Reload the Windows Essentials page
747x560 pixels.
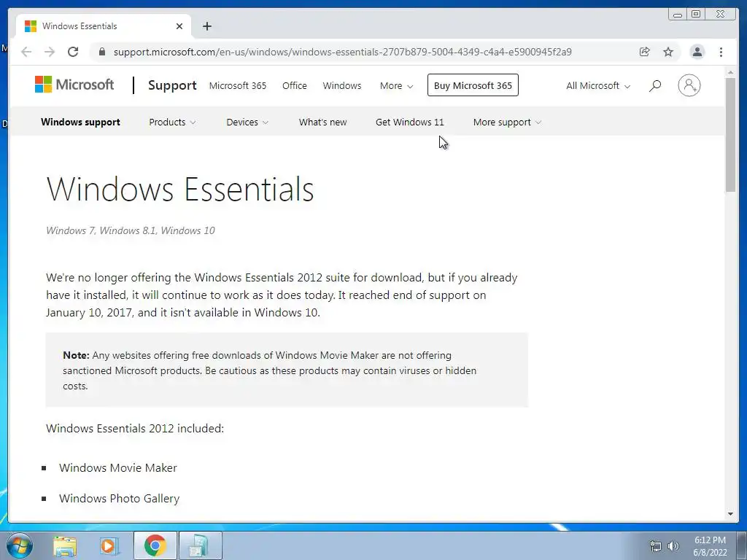pyautogui.click(x=73, y=52)
